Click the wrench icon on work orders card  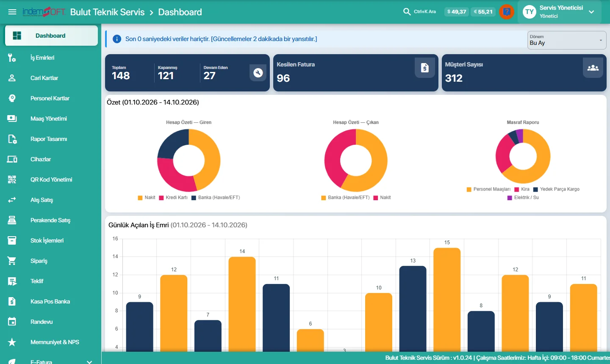tap(258, 73)
